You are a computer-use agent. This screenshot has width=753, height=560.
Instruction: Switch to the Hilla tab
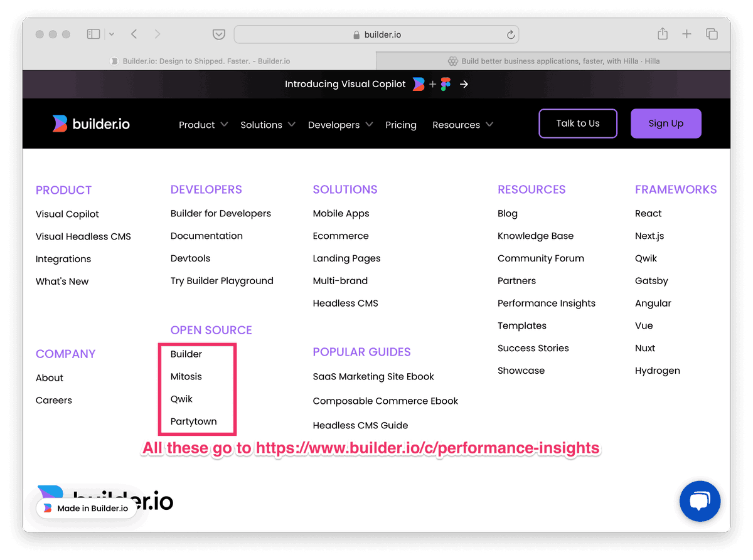(x=553, y=61)
